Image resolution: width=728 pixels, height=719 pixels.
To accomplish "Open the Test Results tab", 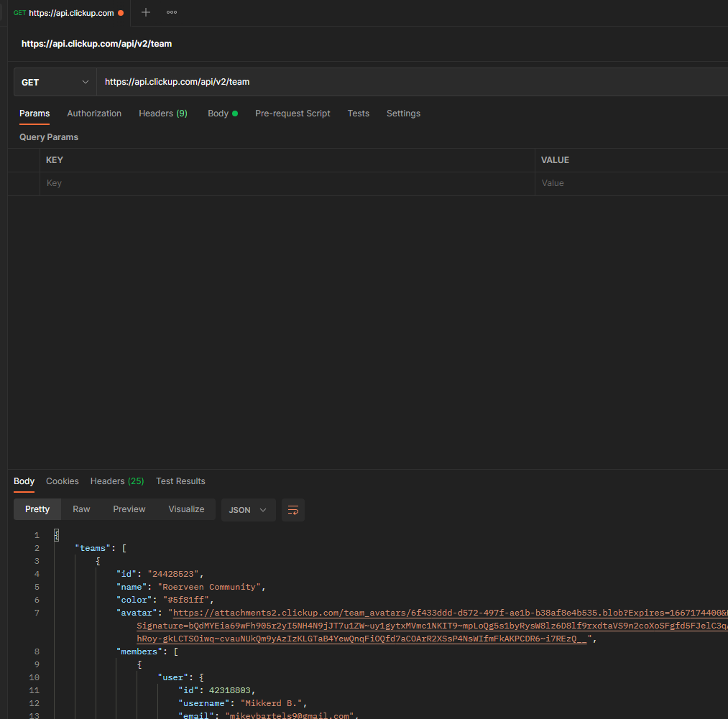I will point(180,481).
